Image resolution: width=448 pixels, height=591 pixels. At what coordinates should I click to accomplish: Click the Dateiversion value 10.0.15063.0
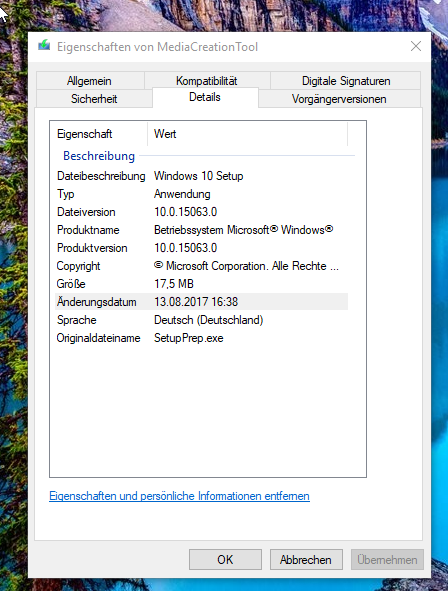point(185,212)
